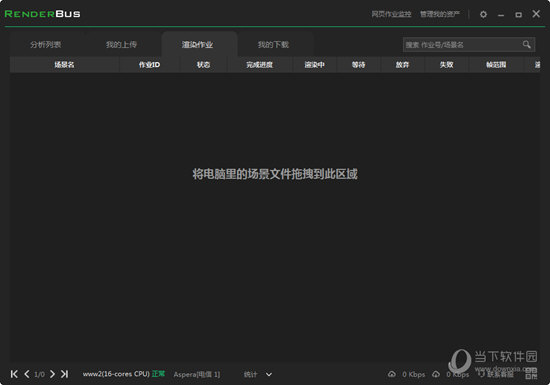Sort by the 等待 column header
This screenshot has height=385, width=550.
[358, 65]
